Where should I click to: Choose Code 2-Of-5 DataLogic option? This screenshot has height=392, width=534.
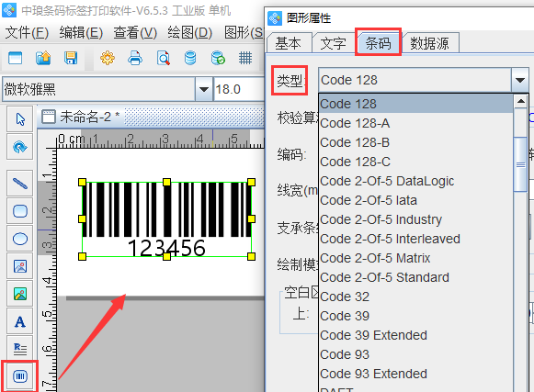(416, 181)
